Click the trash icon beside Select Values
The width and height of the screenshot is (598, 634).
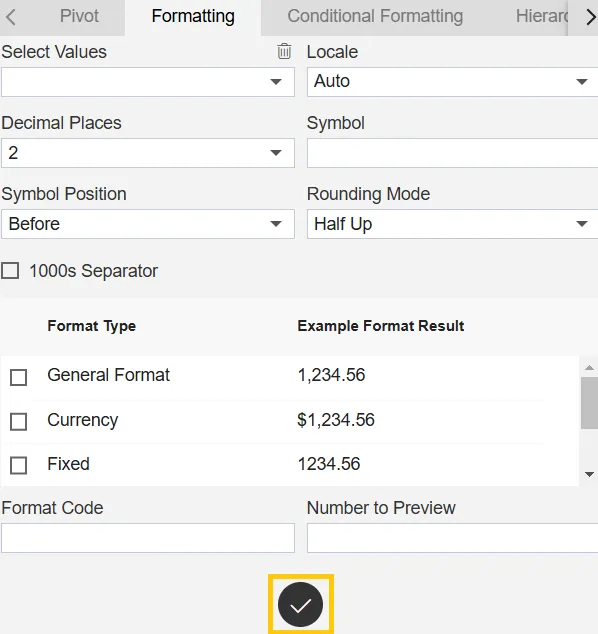click(284, 51)
